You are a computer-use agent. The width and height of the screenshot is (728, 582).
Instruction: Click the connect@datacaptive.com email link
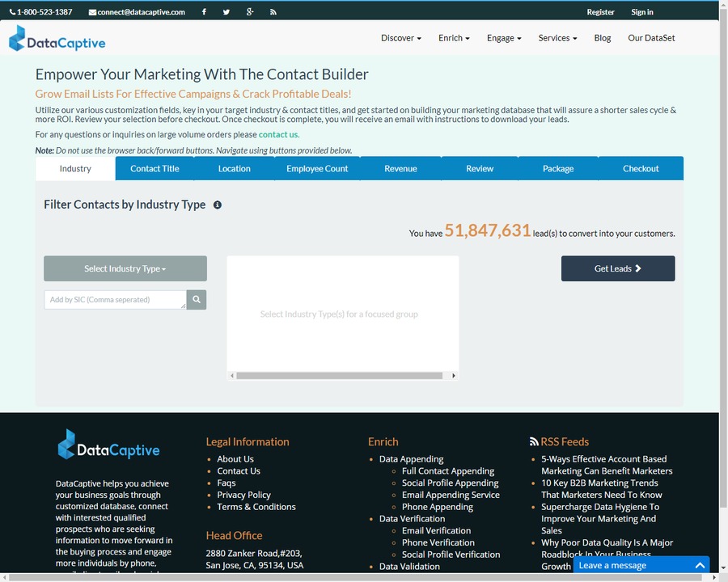(x=137, y=12)
